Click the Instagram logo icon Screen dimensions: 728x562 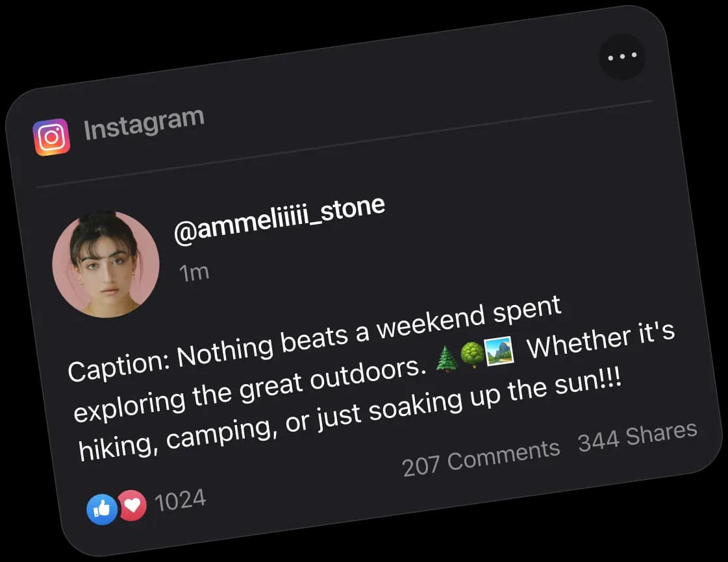(51, 137)
